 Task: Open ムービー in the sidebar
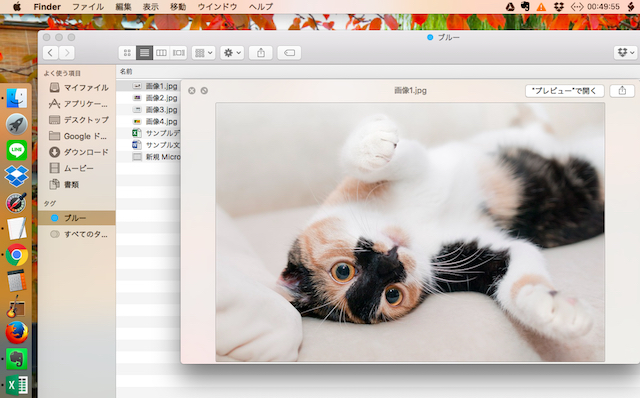[x=71, y=168]
